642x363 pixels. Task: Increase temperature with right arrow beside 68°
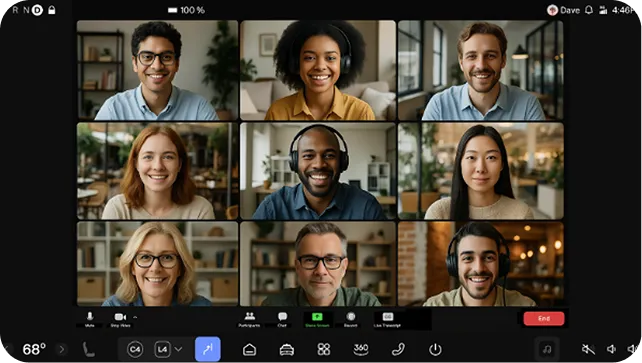coord(62,349)
